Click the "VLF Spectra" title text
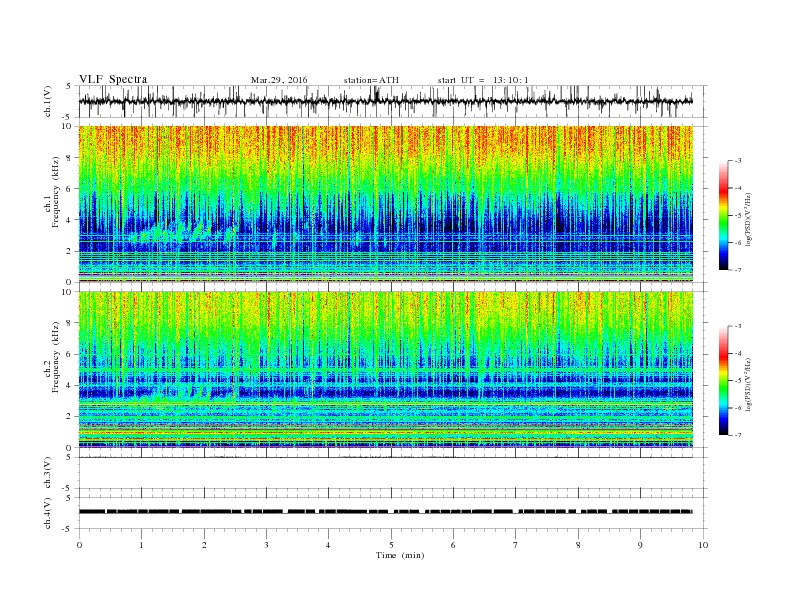 point(113,79)
